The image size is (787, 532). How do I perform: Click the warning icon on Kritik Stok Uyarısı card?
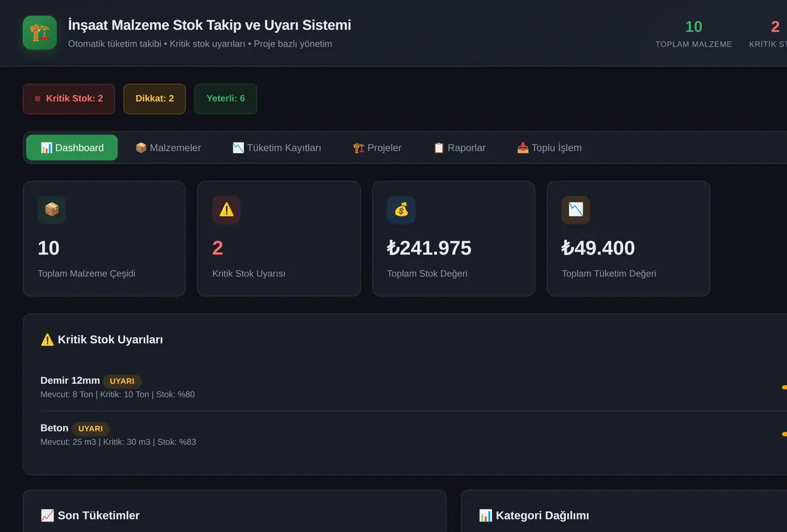tap(226, 210)
